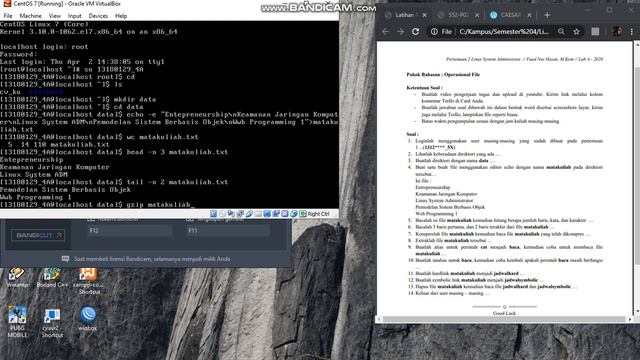Open the xampp-control shortcut on desktop
640x360 pixels.
[x=88, y=281]
